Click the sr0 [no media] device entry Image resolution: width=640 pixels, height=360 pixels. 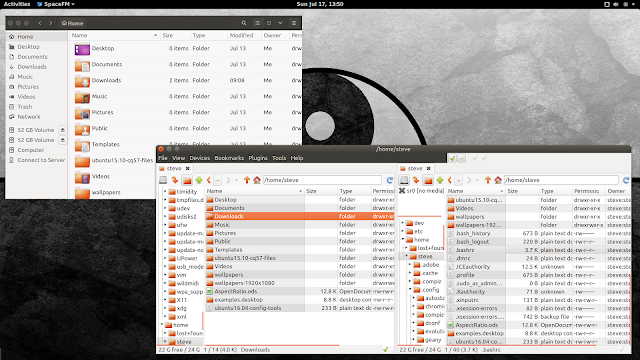click(x=421, y=191)
